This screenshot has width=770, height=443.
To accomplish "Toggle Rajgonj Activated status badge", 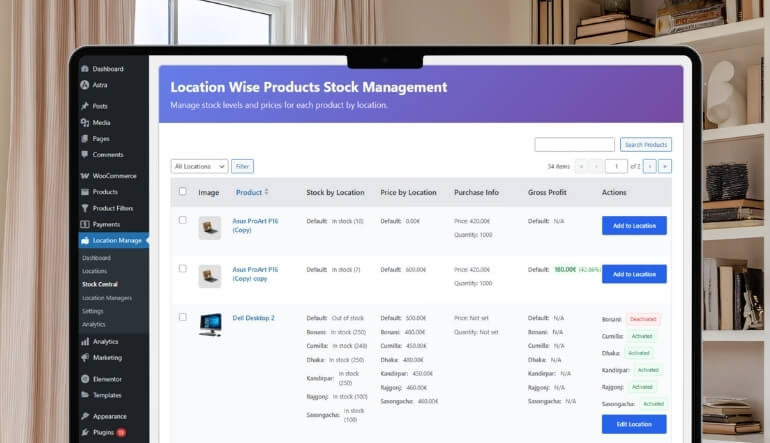I will click(642, 387).
